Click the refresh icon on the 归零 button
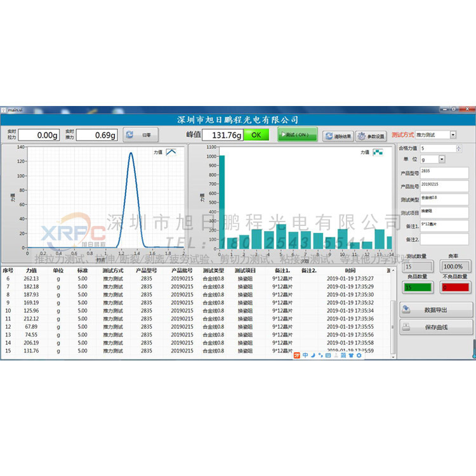476x476 pixels. coord(129,135)
